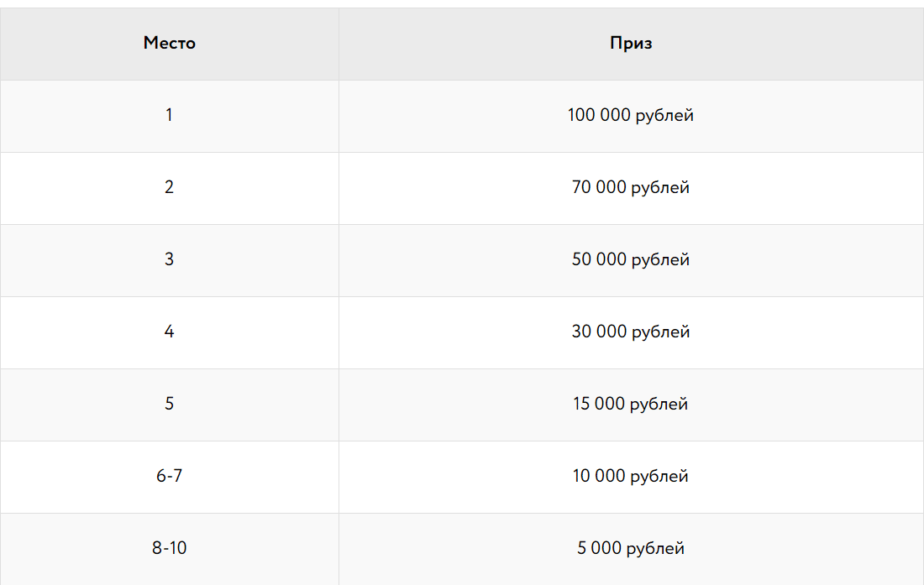Click the 100 000 рублей prize cell
This screenshot has height=585, width=924.
click(631, 116)
